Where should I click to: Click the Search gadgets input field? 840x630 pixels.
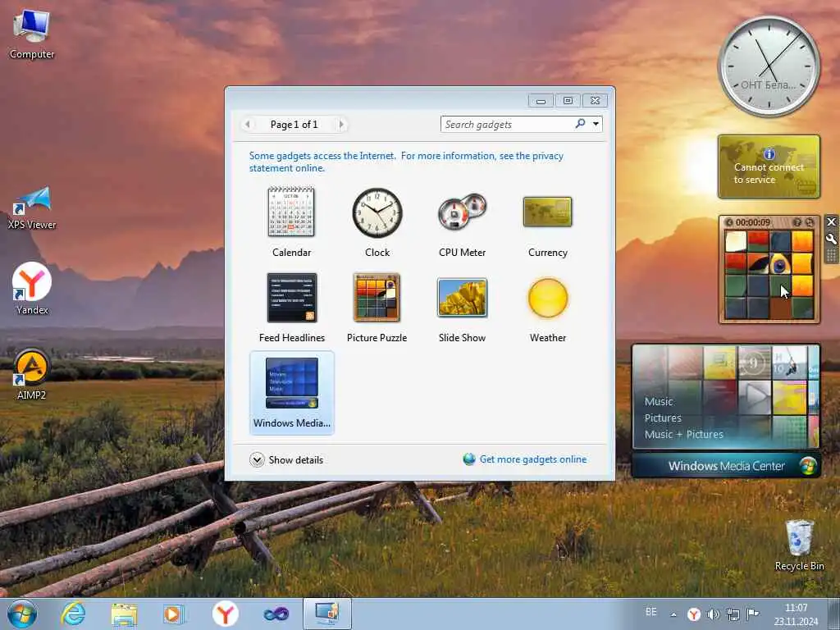pos(507,125)
